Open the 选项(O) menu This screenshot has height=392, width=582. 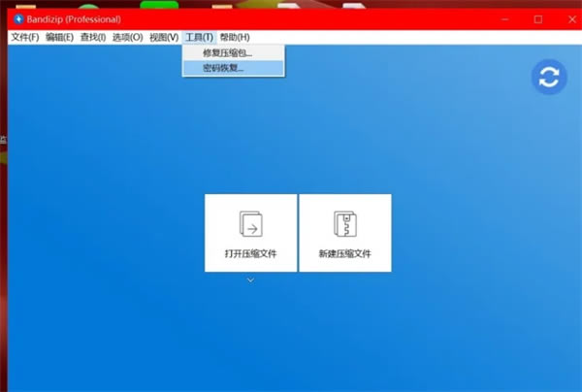(127, 38)
